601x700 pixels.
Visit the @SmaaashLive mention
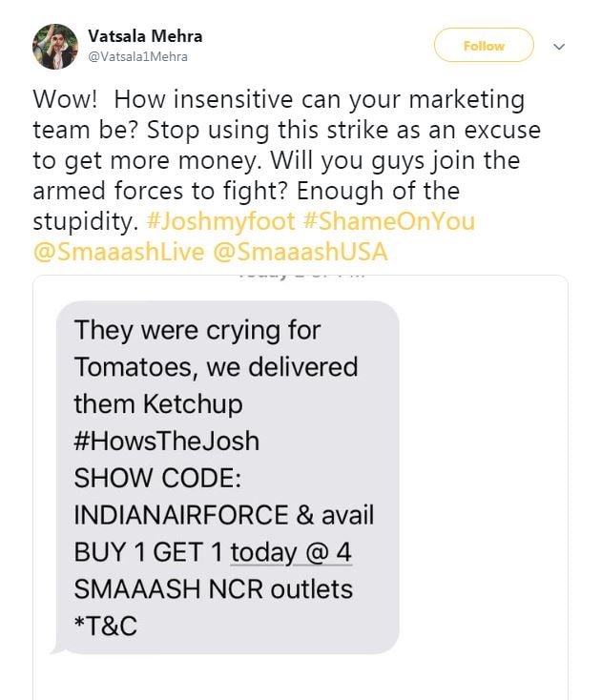tap(118, 252)
